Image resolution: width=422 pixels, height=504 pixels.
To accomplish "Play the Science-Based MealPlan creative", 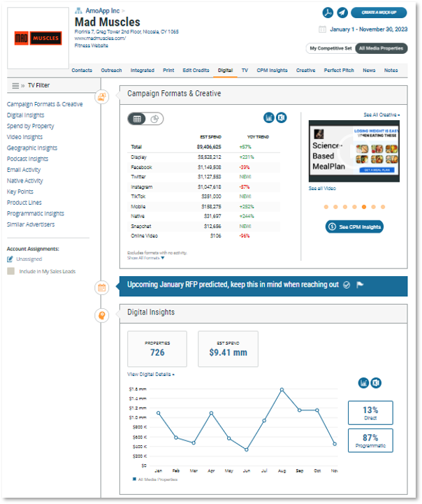I will (354, 152).
